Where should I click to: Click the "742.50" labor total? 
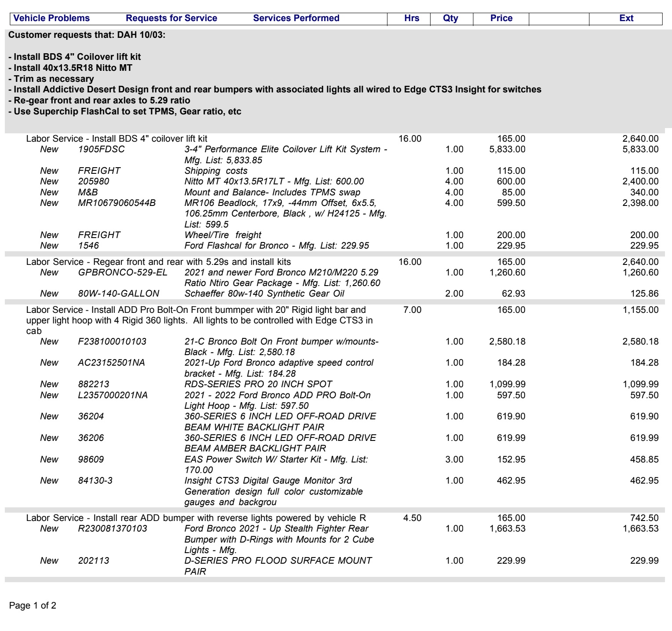pos(644,518)
